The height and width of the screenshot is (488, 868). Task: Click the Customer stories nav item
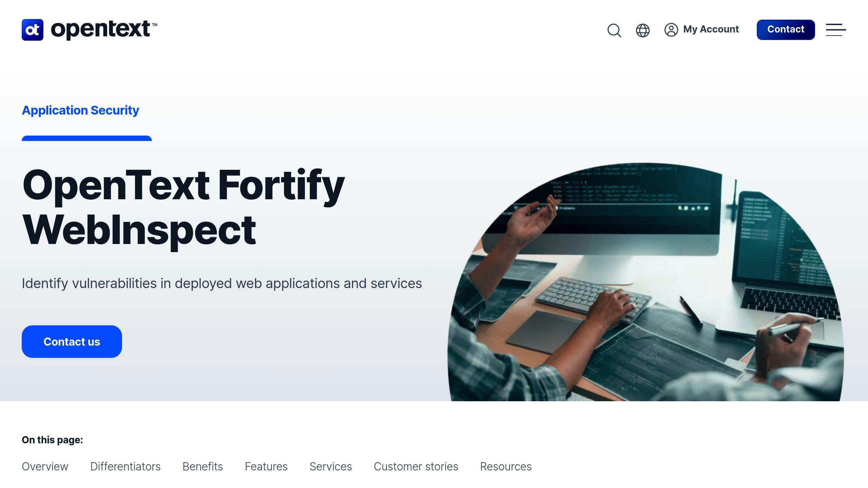pyautogui.click(x=415, y=467)
